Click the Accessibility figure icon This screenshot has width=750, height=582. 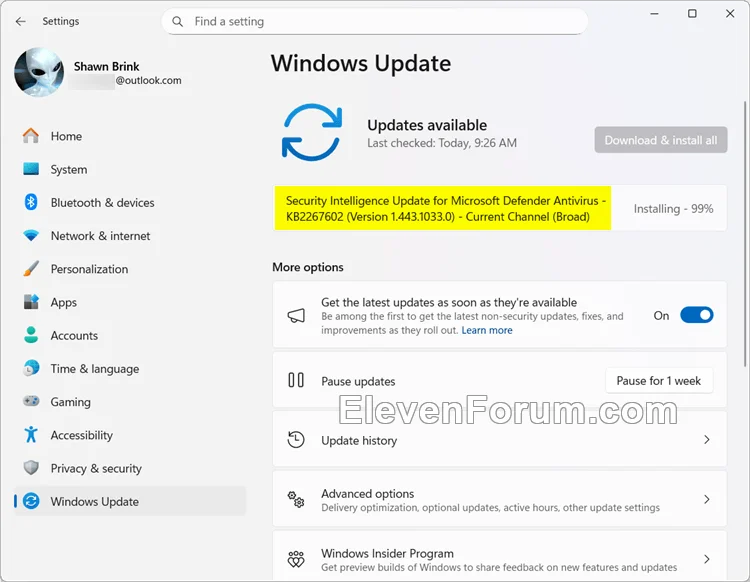31,434
